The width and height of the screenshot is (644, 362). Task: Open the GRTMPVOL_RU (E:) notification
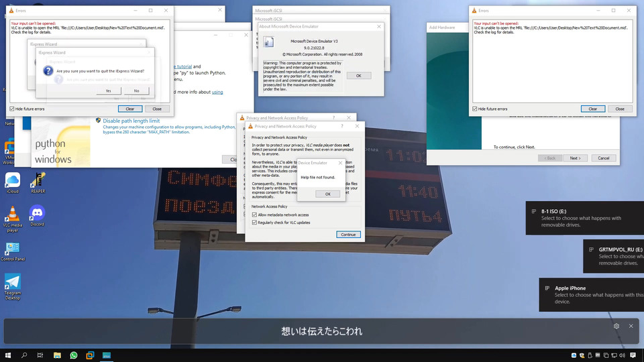point(614,256)
